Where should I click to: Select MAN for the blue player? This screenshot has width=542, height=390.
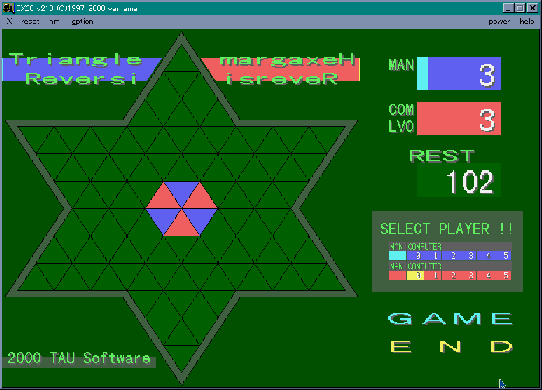click(397, 256)
